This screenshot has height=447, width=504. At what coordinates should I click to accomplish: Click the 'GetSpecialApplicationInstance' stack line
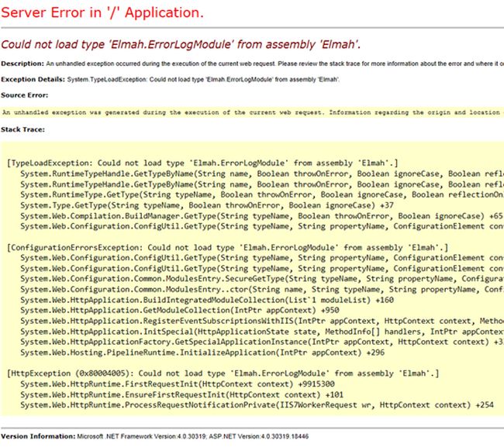click(262, 342)
